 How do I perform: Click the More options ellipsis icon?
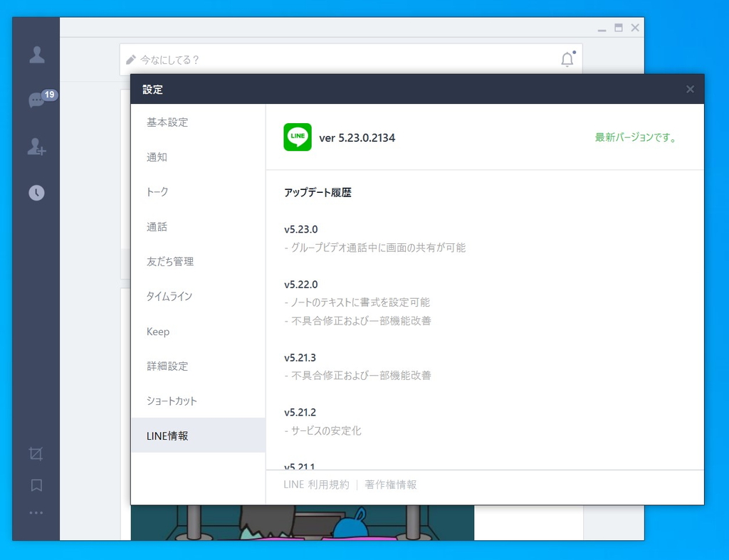[x=36, y=513]
